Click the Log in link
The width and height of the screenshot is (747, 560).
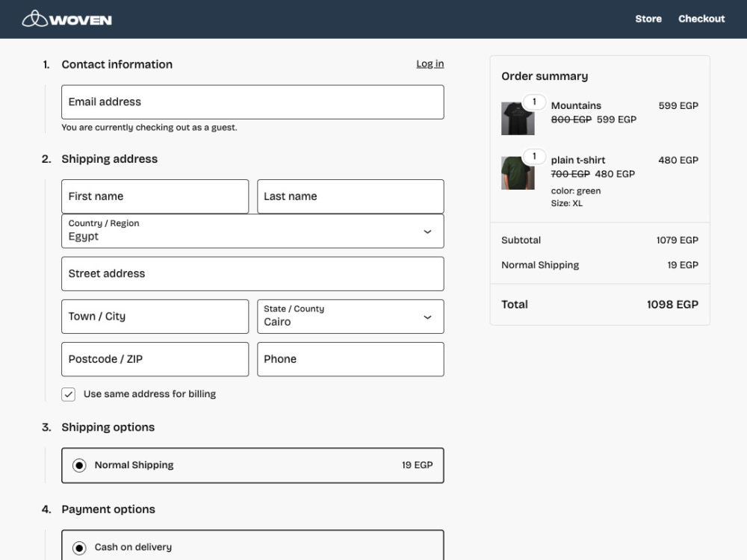click(430, 63)
